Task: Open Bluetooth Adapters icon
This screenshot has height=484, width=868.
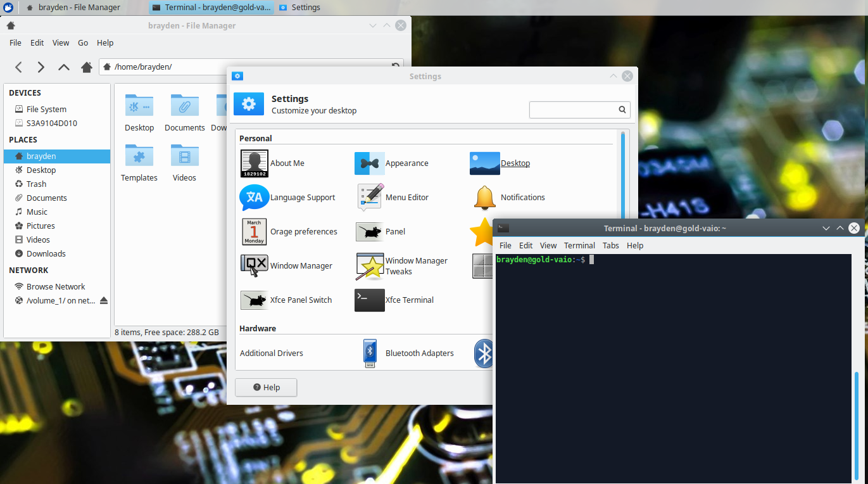Action: pyautogui.click(x=370, y=353)
